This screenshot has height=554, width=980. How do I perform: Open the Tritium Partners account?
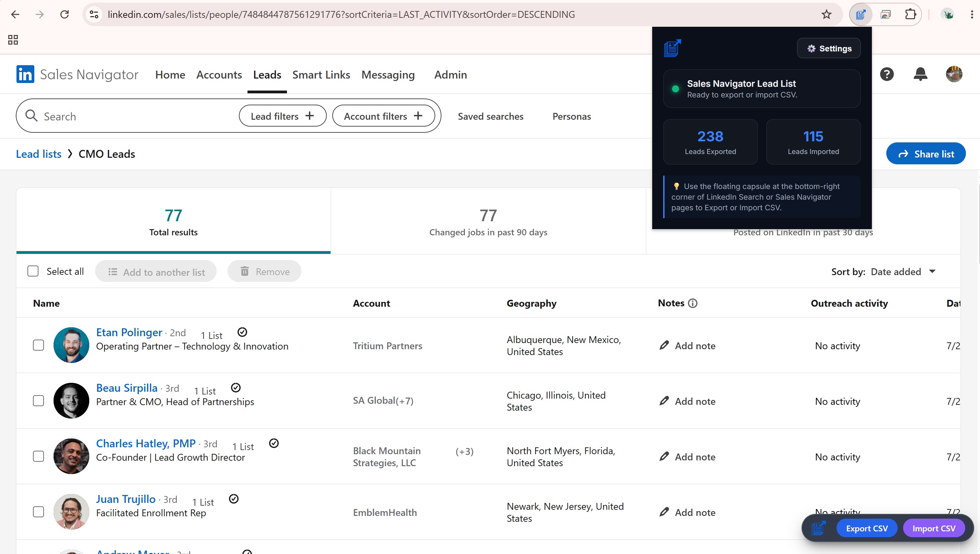388,345
